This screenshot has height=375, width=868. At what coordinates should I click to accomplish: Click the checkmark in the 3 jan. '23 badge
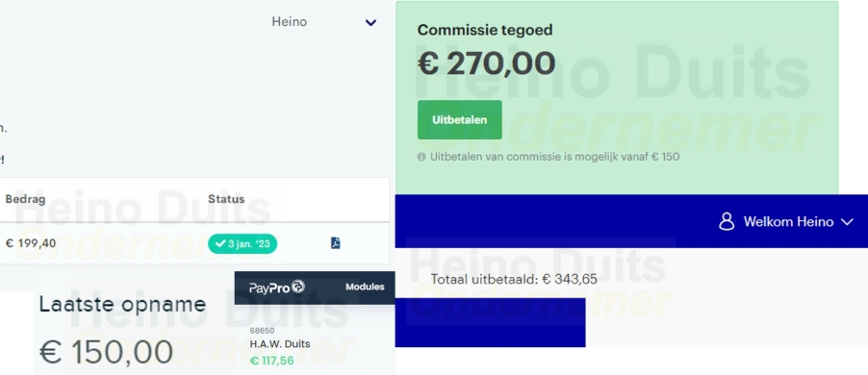click(x=219, y=243)
